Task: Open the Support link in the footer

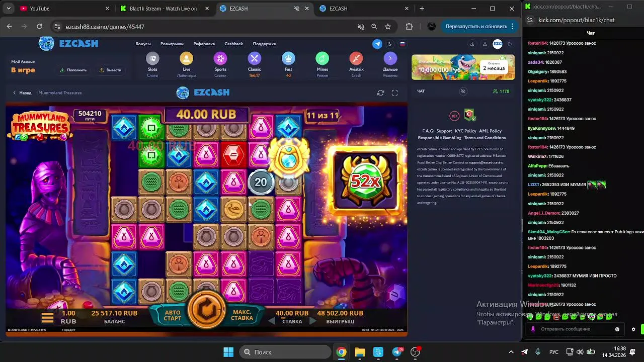Action: (x=444, y=131)
